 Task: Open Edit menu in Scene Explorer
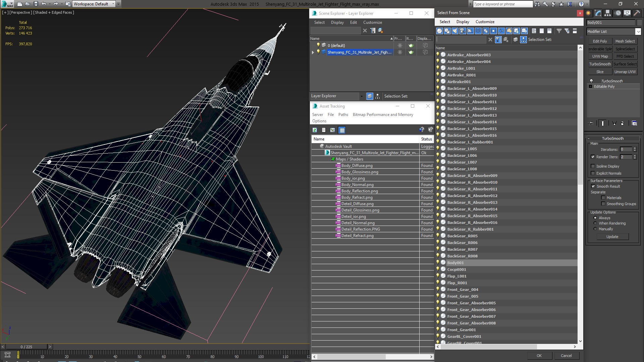pos(354,22)
